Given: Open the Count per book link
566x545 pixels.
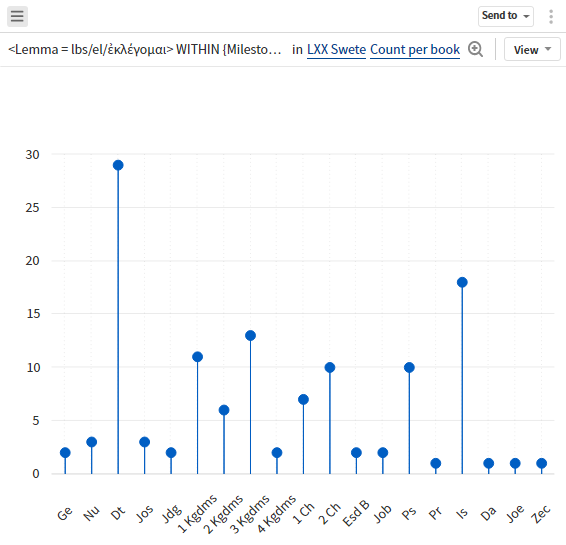Looking at the screenshot, I should (415, 49).
